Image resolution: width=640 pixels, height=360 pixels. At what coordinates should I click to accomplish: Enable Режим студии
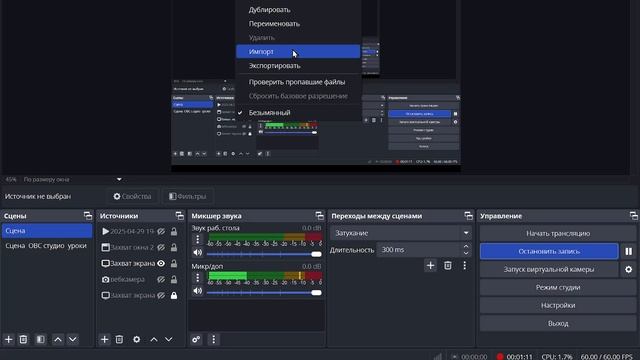tap(558, 287)
